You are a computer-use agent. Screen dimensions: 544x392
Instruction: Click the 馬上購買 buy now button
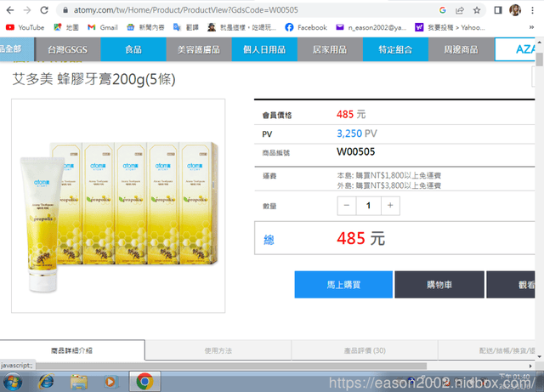[343, 285]
